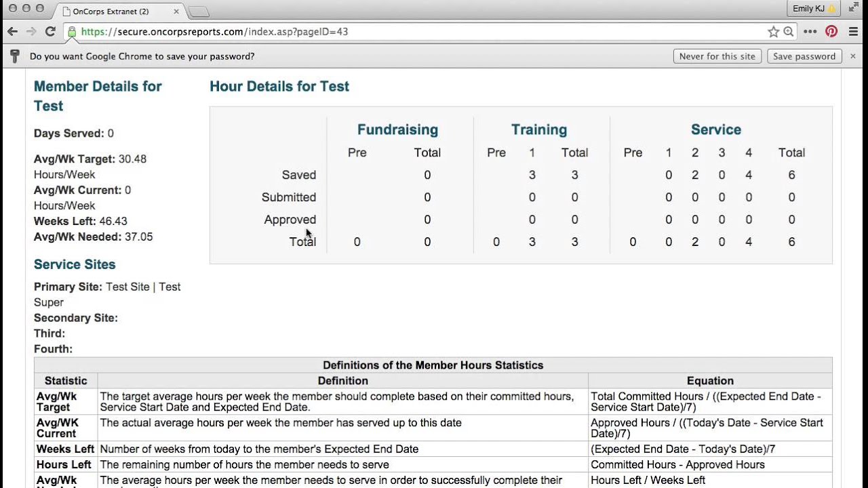Click the Equation column header
Image resolution: width=868 pixels, height=488 pixels.
[710, 381]
